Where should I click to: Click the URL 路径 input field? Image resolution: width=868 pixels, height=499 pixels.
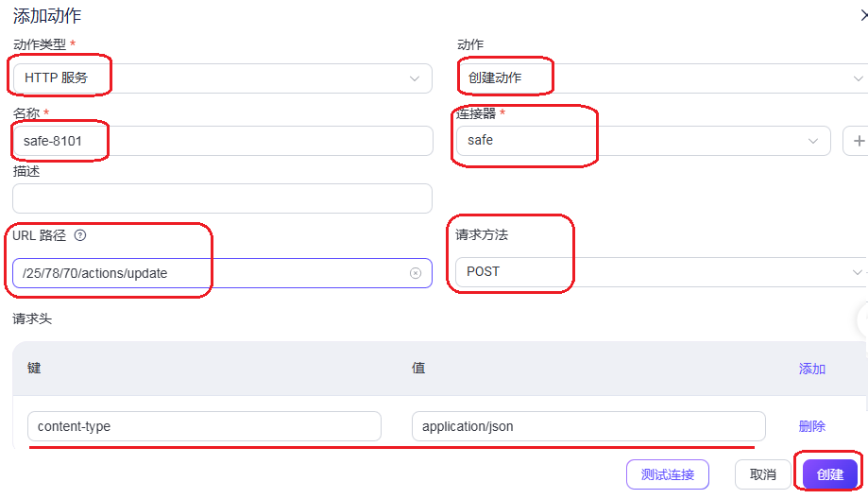tap(213, 273)
